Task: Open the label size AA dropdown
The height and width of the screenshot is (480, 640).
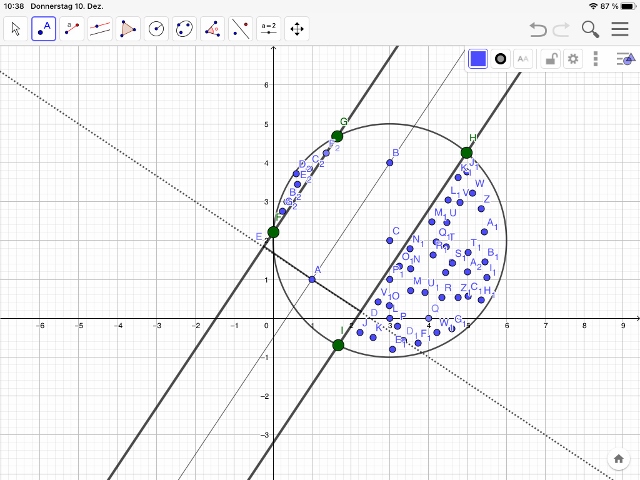Action: (x=523, y=59)
